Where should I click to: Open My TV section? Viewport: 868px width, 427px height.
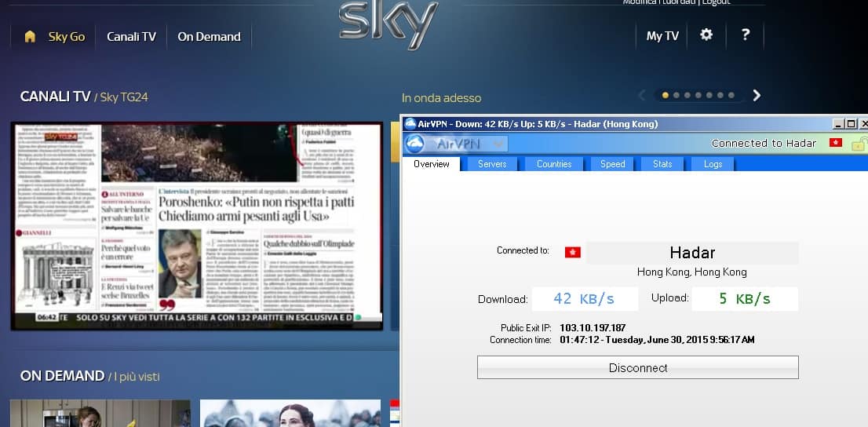662,36
